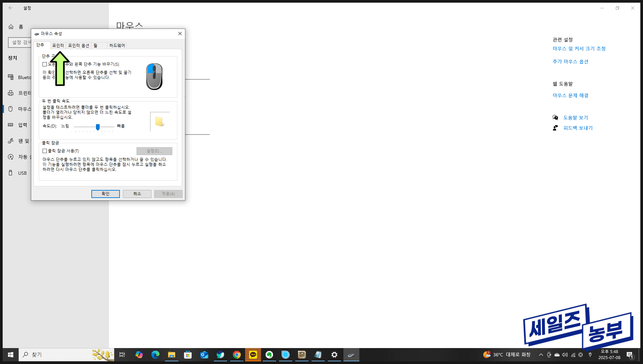Screen dimensions: 643x364
Task: Switch to the 포인터 tab
Action: [x=58, y=45]
